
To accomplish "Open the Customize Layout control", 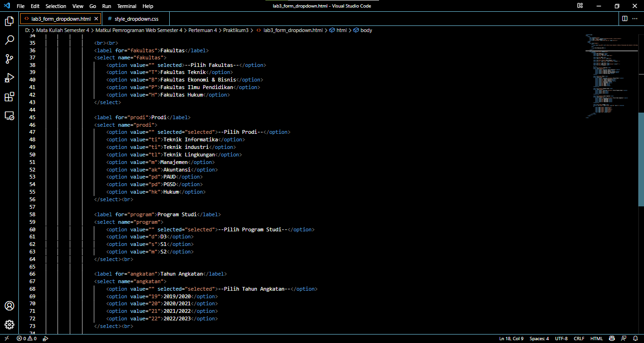I will (x=579, y=6).
